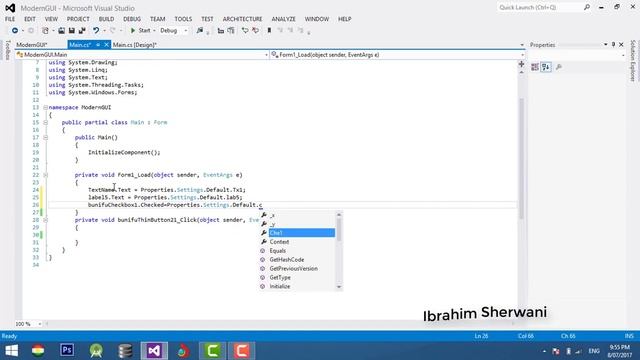Open the BUILD menu
The image size is (640, 360).
[107, 19]
